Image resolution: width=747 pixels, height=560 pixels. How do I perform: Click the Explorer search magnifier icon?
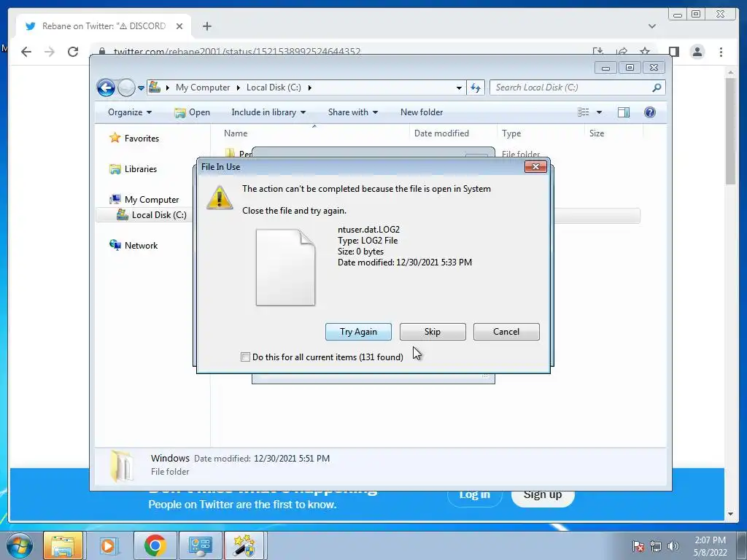pyautogui.click(x=657, y=87)
